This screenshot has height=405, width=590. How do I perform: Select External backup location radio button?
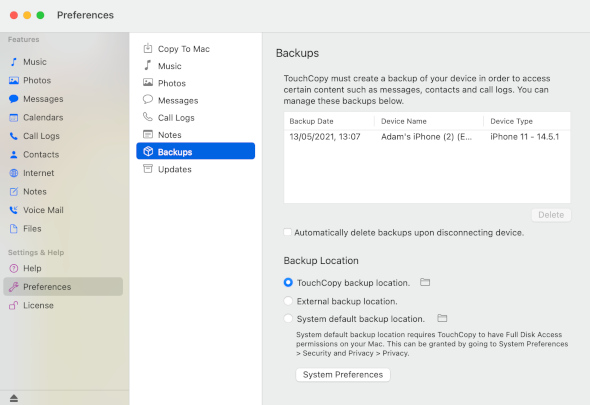[x=288, y=301]
